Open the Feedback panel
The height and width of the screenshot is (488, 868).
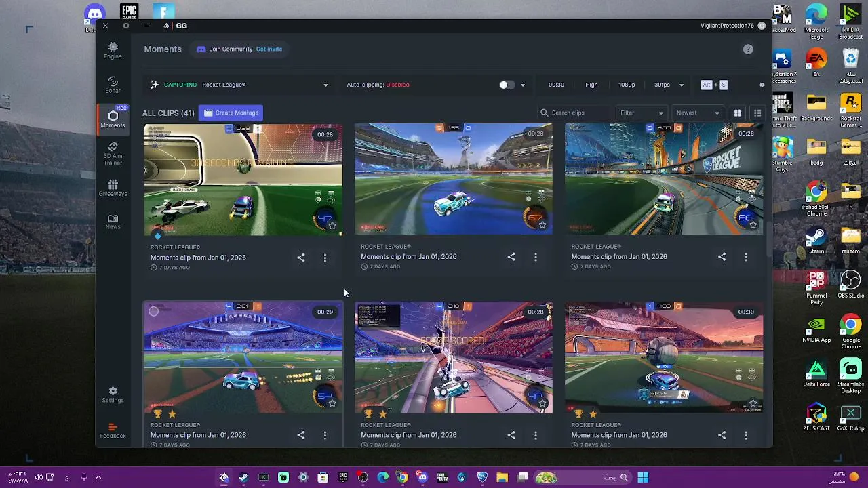coord(113,430)
